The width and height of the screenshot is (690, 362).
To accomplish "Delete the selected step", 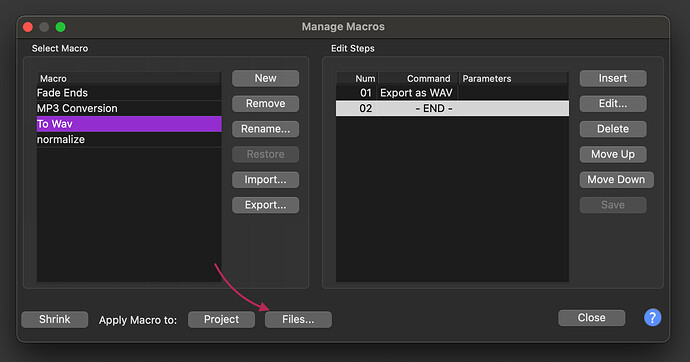I will [x=613, y=129].
